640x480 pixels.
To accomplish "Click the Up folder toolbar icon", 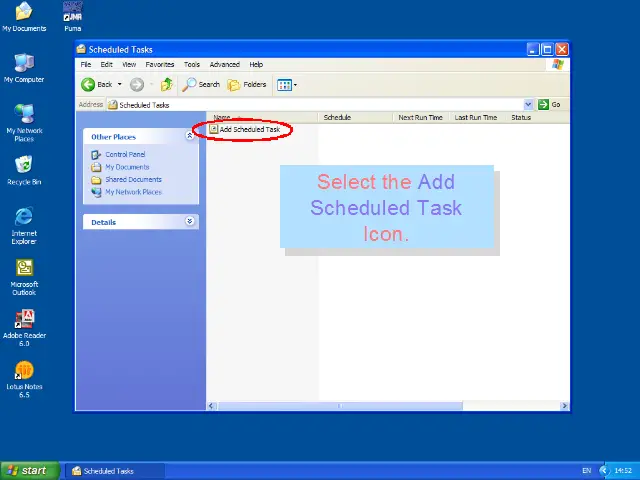I will tap(166, 85).
